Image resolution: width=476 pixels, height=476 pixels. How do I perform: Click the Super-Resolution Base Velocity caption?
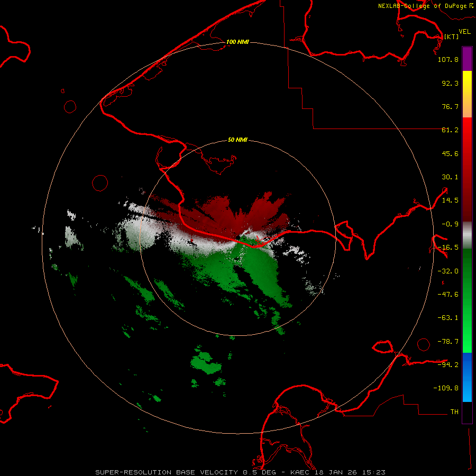tap(240, 472)
